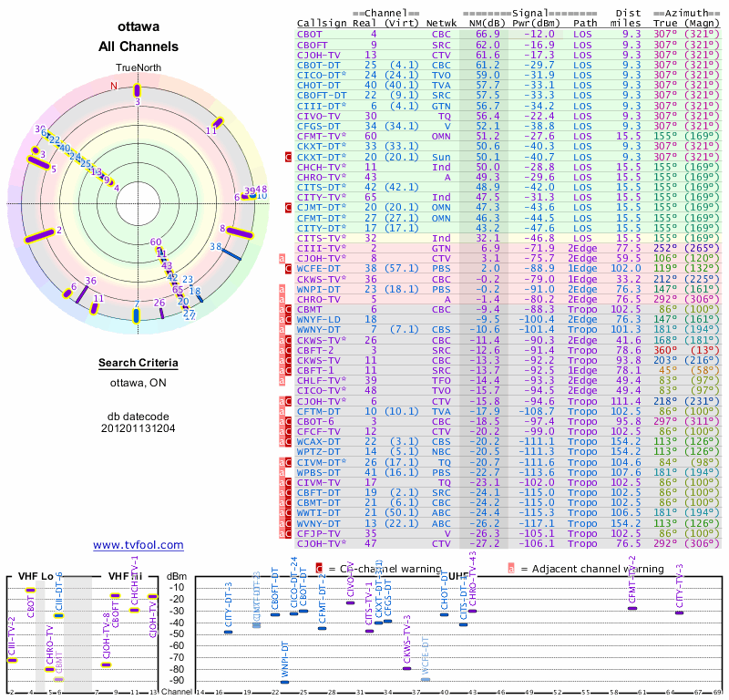The height and width of the screenshot is (700, 729).
Task: Click the blue channel 7 marker on the radar
Action: coord(136,315)
